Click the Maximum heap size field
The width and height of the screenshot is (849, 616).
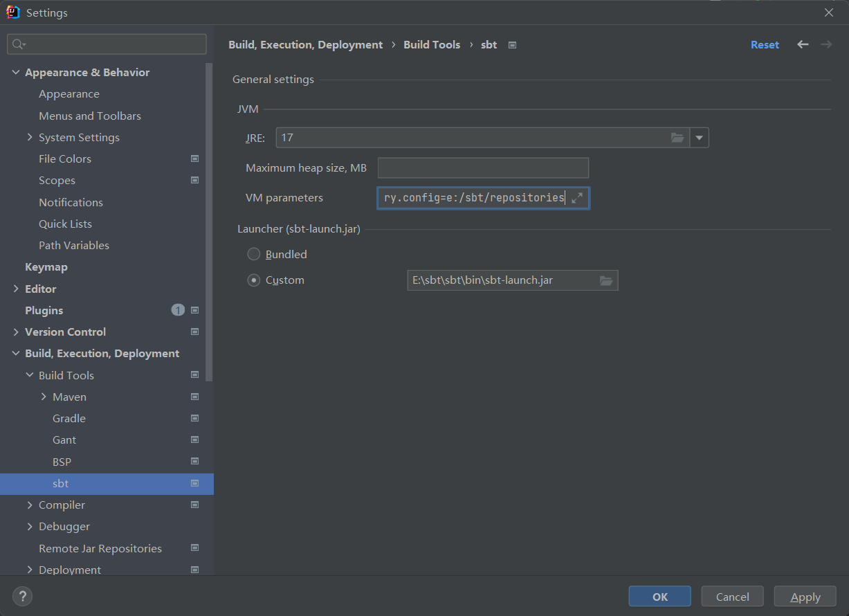pos(483,168)
